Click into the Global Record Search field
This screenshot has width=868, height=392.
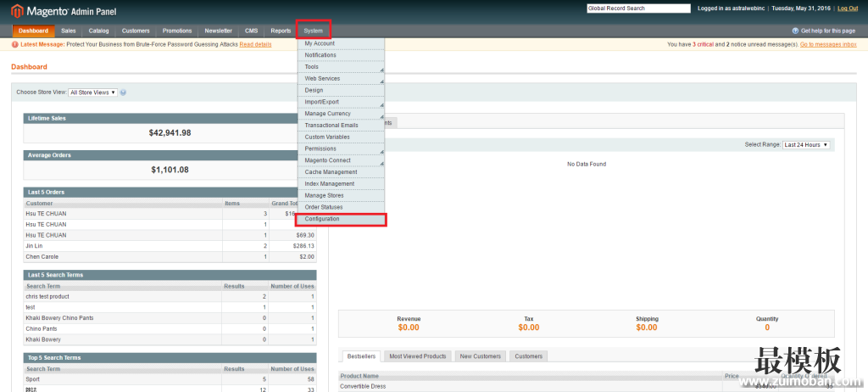pyautogui.click(x=637, y=8)
